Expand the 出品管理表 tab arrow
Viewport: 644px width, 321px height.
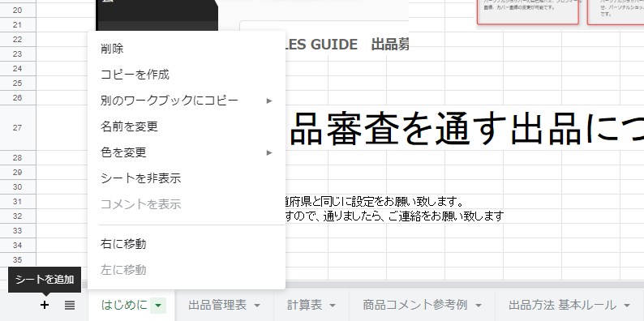[x=257, y=306]
